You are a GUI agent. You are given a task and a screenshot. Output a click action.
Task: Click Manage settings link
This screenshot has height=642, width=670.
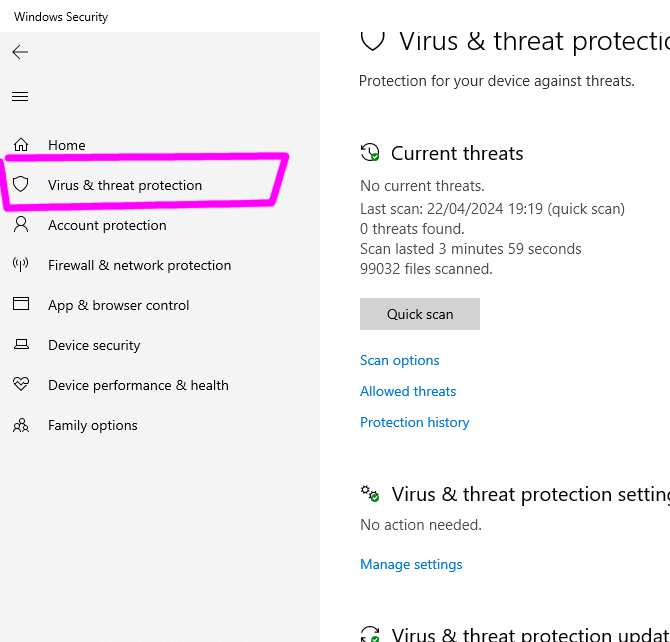[x=411, y=564]
